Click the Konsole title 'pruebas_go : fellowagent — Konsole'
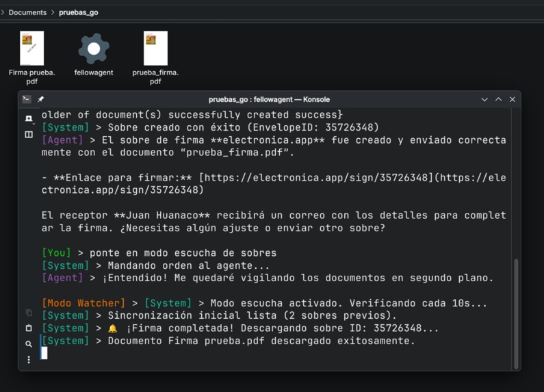This screenshot has width=544, height=392. [x=269, y=100]
